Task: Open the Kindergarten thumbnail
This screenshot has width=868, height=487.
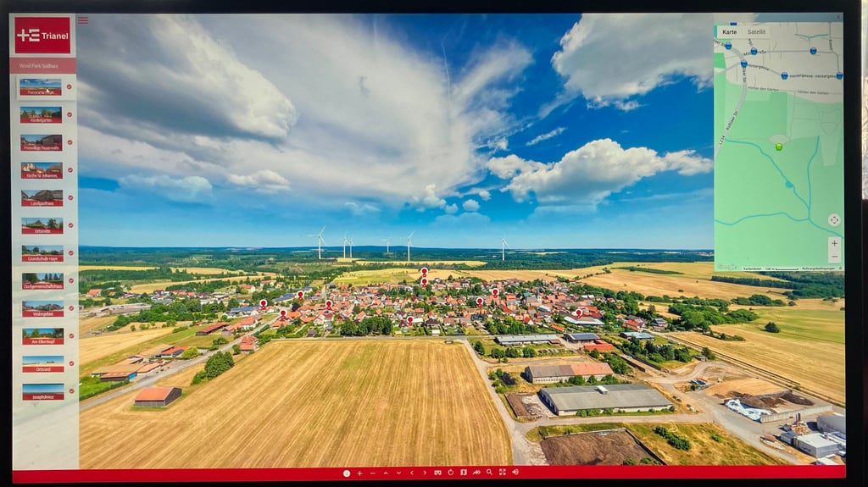Action: tap(41, 115)
